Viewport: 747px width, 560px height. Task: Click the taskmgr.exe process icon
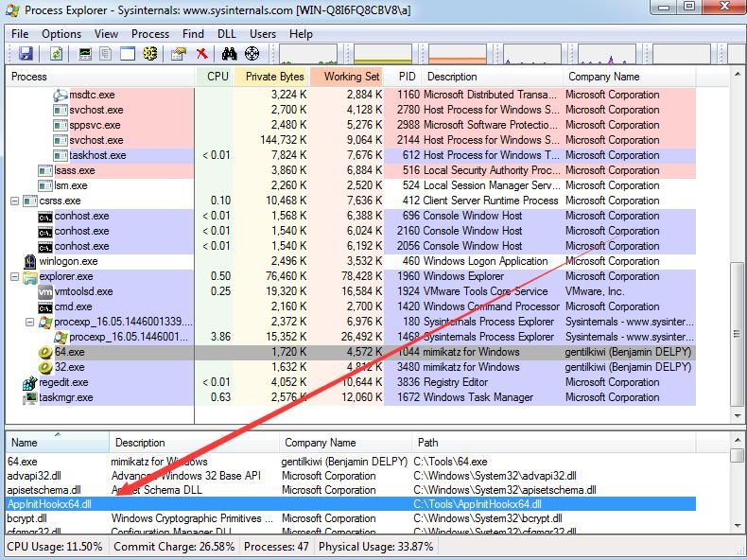(x=29, y=398)
